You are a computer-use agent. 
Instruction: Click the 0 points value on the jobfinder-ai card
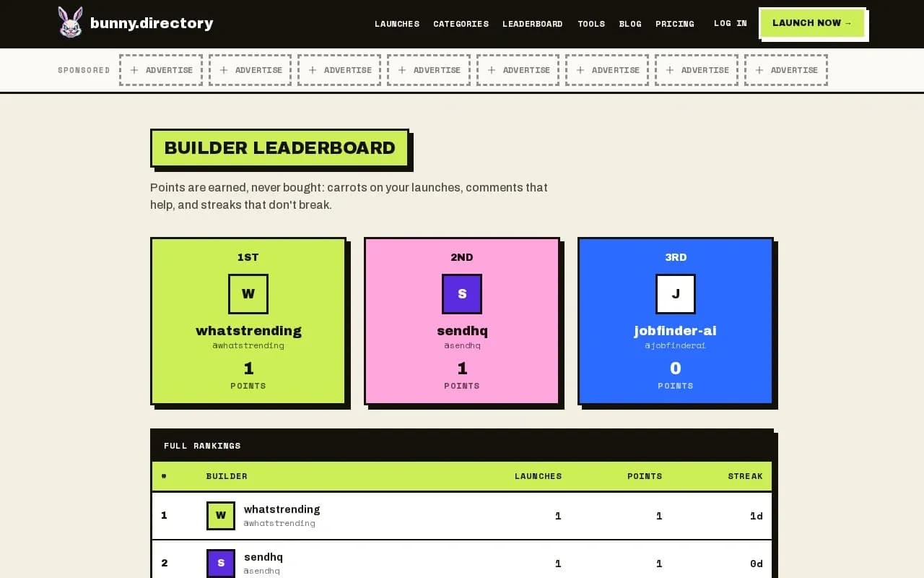click(676, 368)
